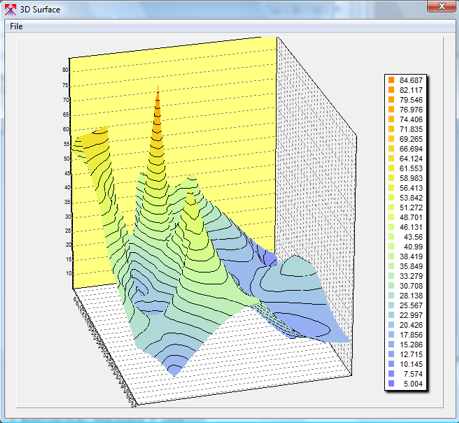The image size is (459, 423).
Task: Select legend value 38.419
Action: coord(411,257)
